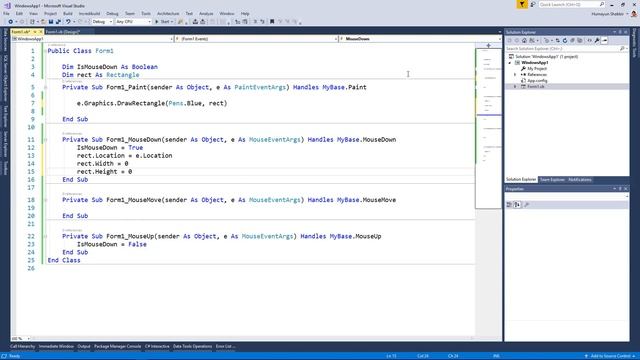640x360 pixels.
Task: Click the Show All Files icon
Action: pos(580,40)
